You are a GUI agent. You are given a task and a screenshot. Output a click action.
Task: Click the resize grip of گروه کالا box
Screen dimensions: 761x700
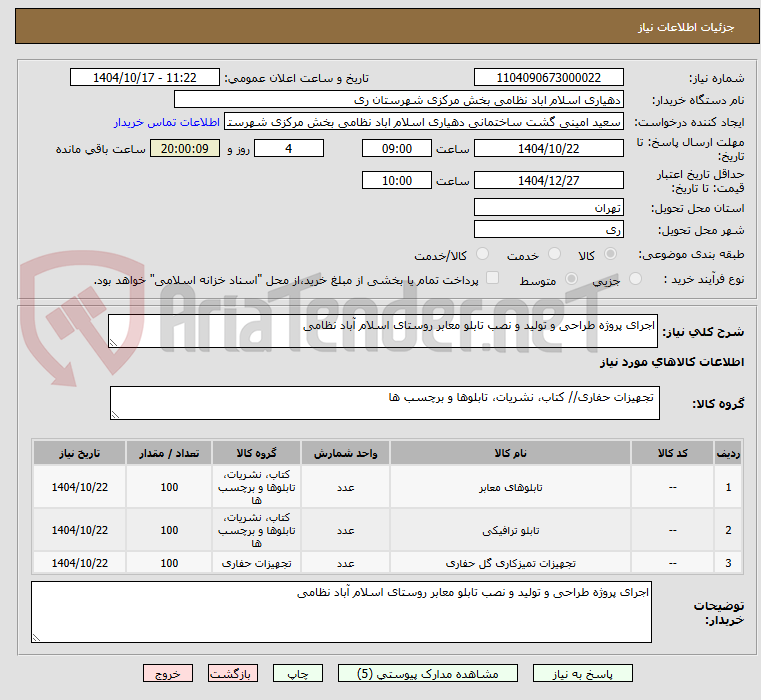116,414
